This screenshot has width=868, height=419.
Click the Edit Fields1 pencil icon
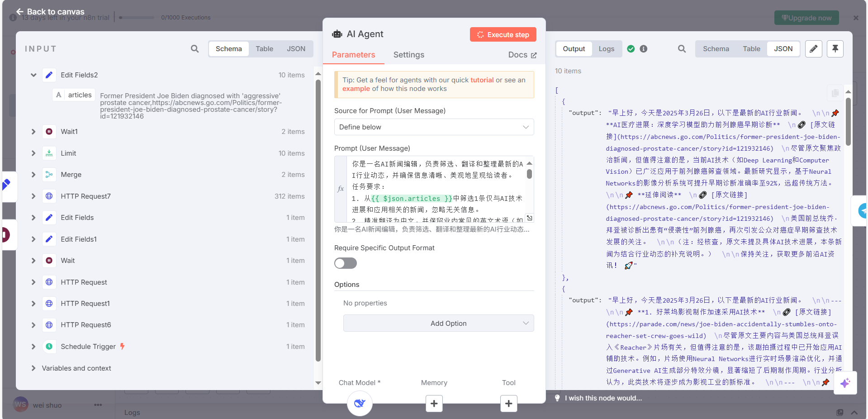click(49, 239)
